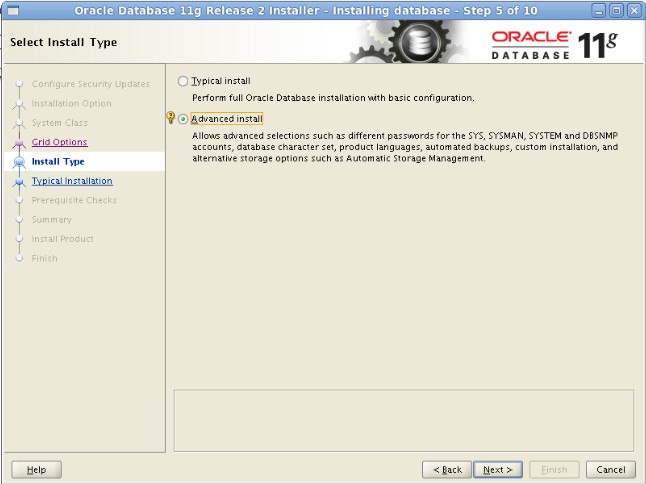Click the Install Type step marker icon
Screen dimensions: 646x484
click(x=19, y=162)
